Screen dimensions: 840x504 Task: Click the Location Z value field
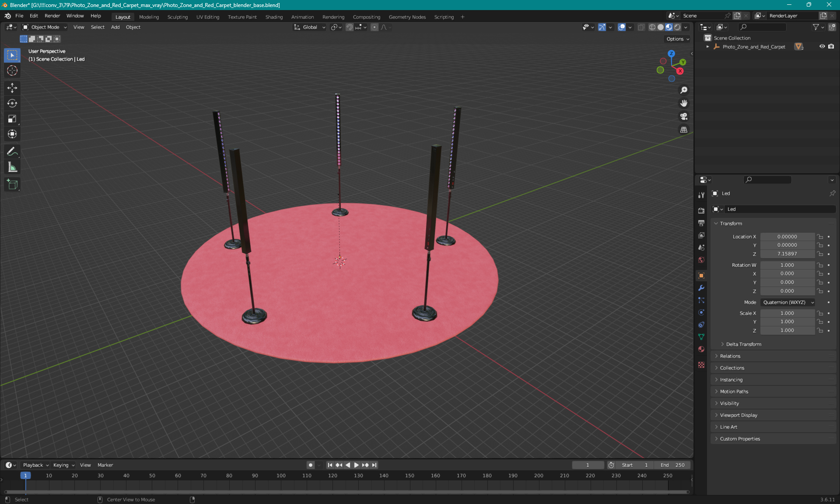[787, 254]
